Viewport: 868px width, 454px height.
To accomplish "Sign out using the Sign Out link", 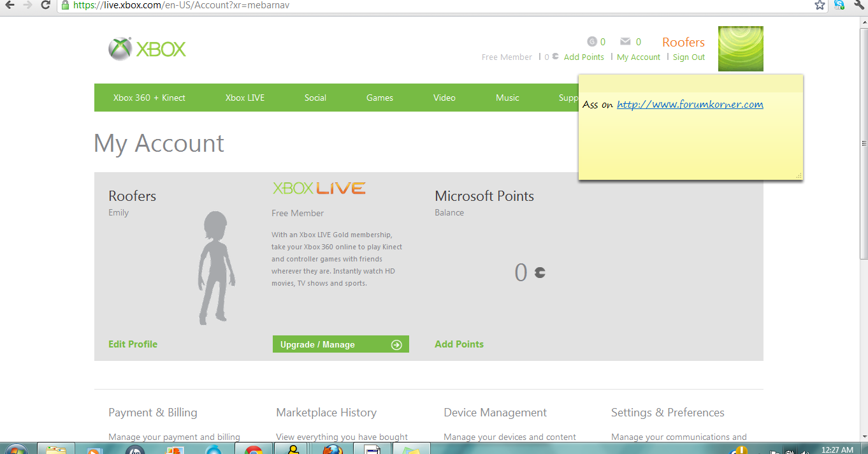I will click(689, 57).
